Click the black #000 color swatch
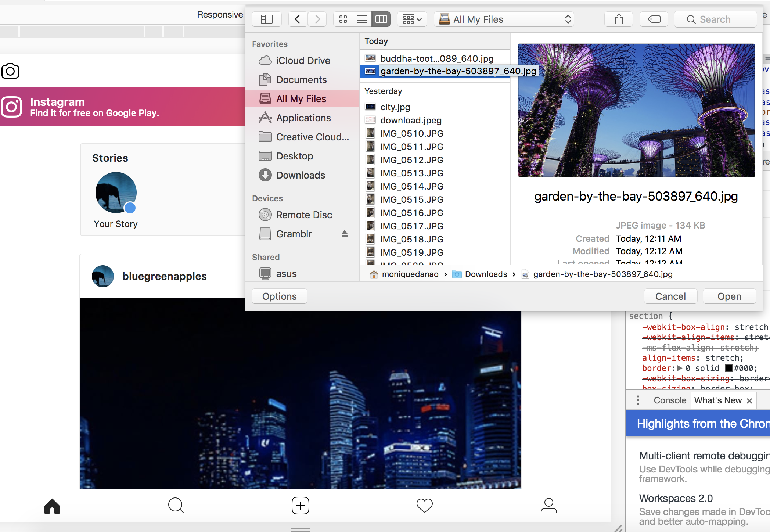The width and height of the screenshot is (770, 532). click(729, 368)
